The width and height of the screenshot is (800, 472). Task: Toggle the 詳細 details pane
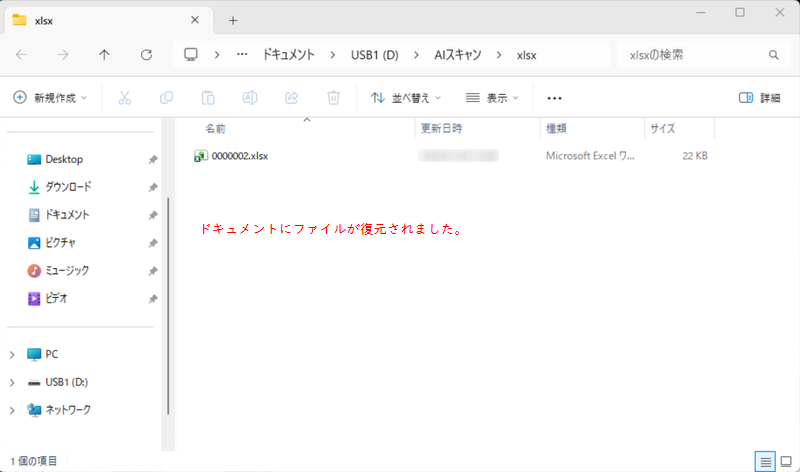pos(759,98)
